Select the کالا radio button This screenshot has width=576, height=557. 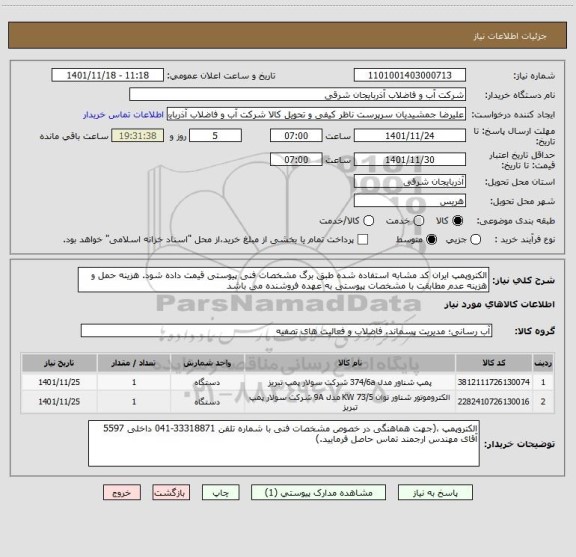(457, 221)
